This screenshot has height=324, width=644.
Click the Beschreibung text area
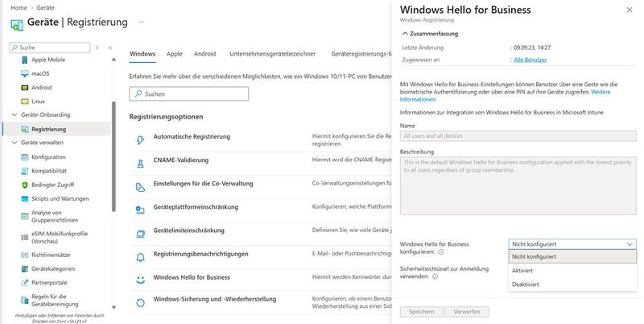518,185
